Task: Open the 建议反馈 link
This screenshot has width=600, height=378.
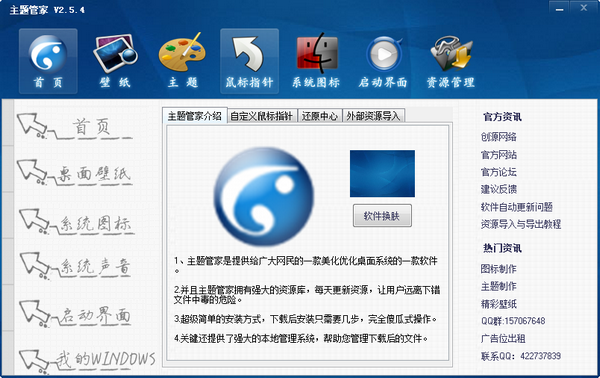Action: point(499,189)
